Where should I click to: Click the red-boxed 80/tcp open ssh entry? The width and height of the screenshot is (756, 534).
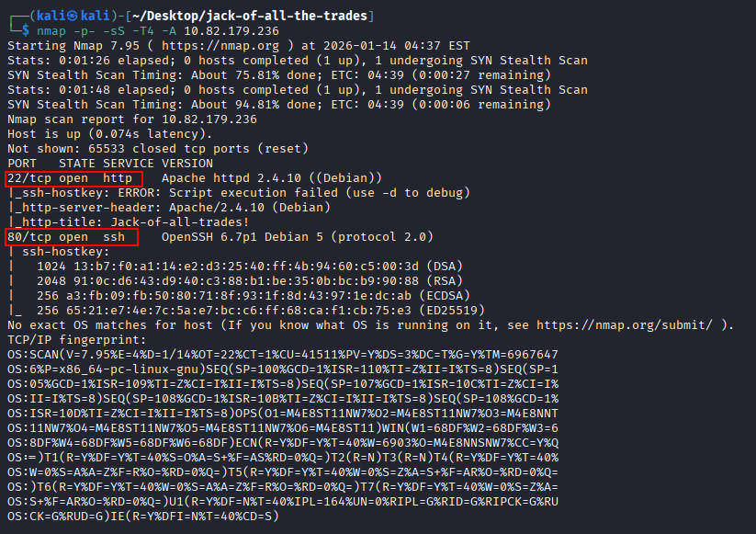72,237
